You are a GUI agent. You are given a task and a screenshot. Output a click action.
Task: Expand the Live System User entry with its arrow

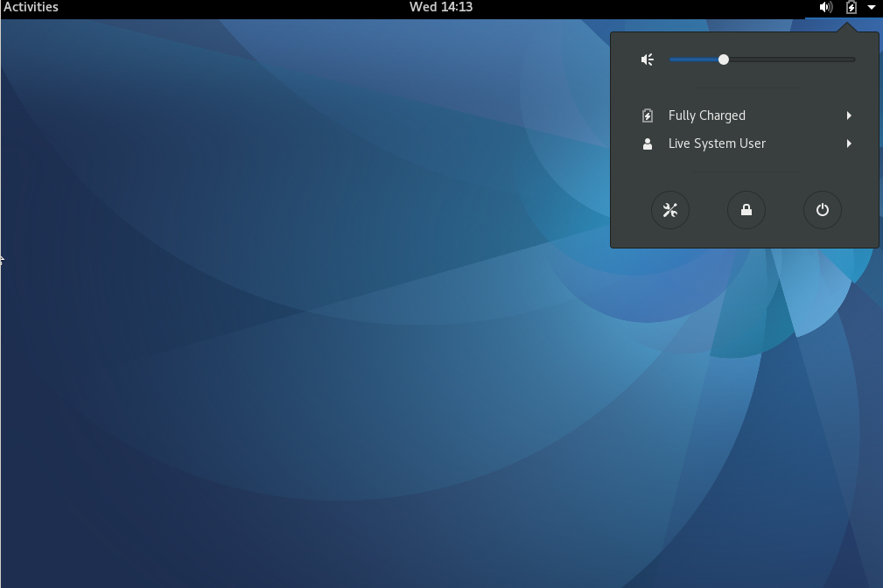coord(848,143)
